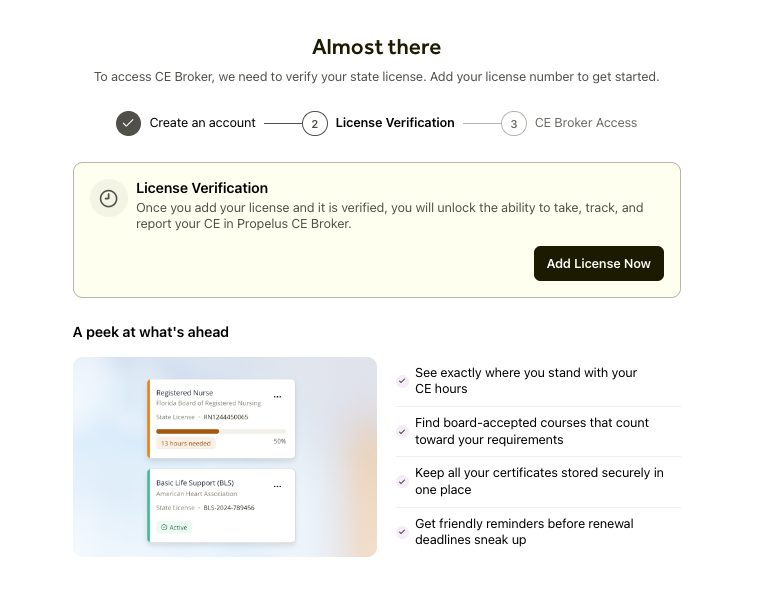781x605 pixels.
Task: Click the Registered Nurse card title
Action: (x=185, y=393)
